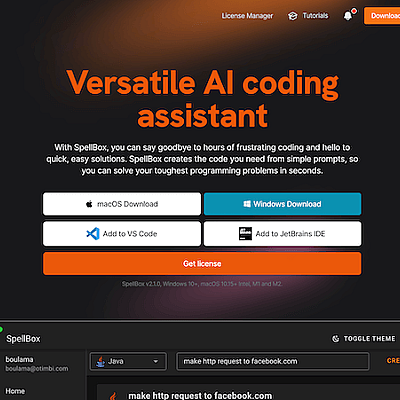Click the Windows Download button
Image resolution: width=400 pixels, height=400 pixels.
[x=282, y=204]
